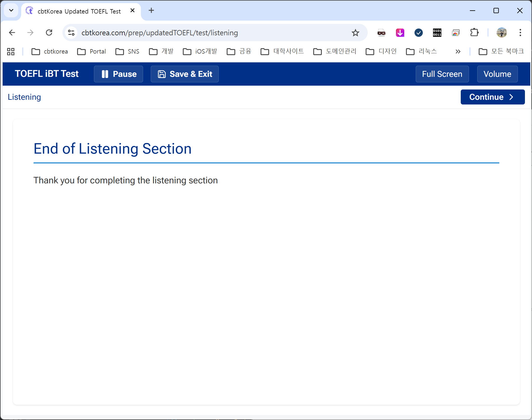Viewport: 532px width, 420px height.
Task: Click the binary 0101 extension icon
Action: tap(437, 33)
